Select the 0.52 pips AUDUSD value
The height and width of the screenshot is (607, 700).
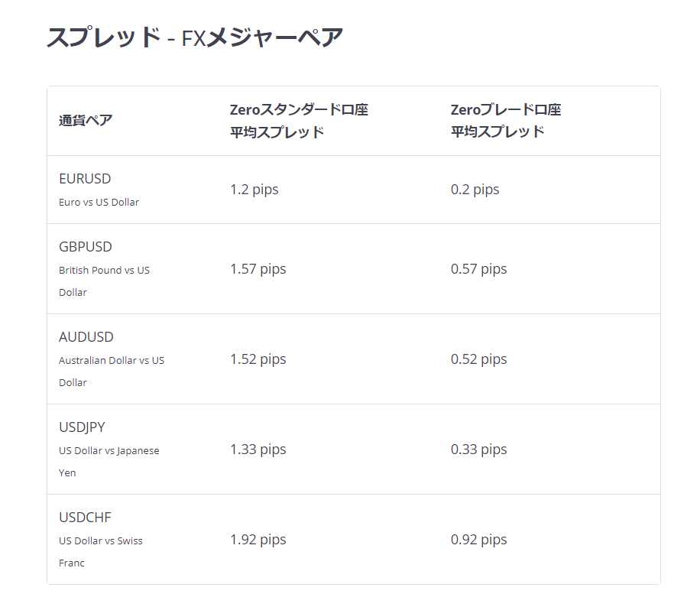click(x=478, y=359)
